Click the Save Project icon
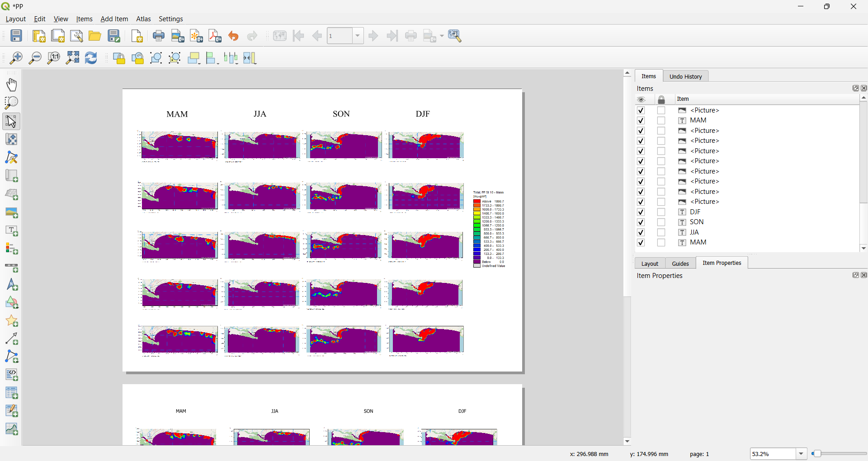868x461 pixels. pos(16,36)
